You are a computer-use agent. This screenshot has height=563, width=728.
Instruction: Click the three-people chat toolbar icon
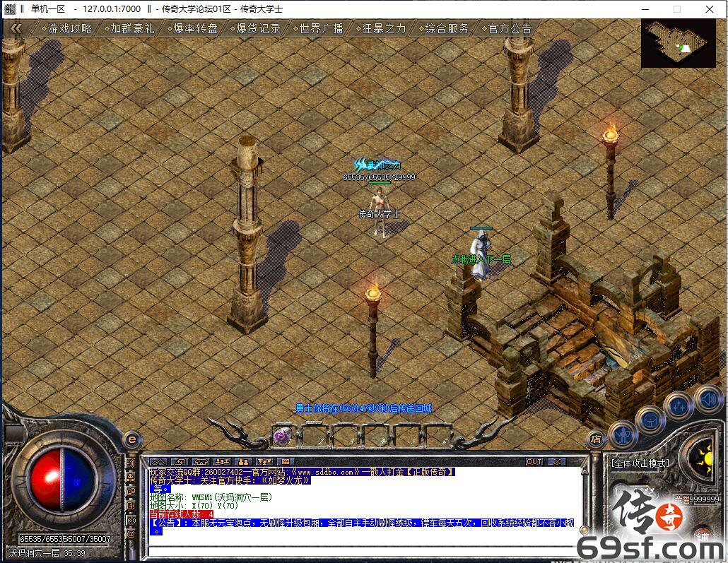222,462
